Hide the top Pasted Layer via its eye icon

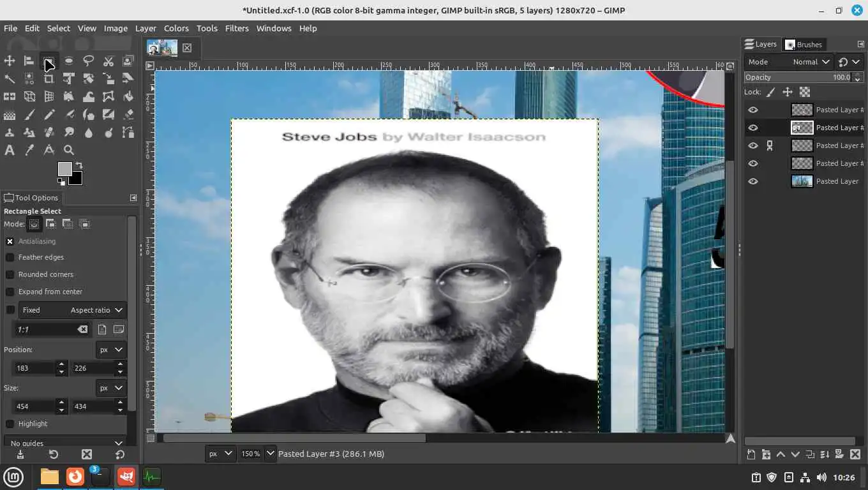point(753,110)
